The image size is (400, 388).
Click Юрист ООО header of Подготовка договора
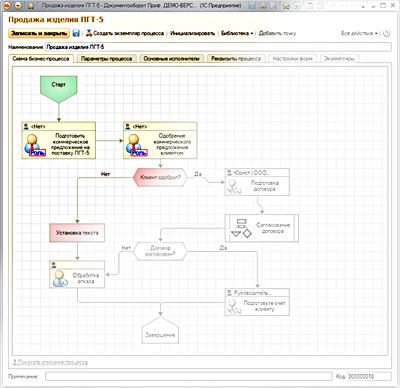coord(257,173)
